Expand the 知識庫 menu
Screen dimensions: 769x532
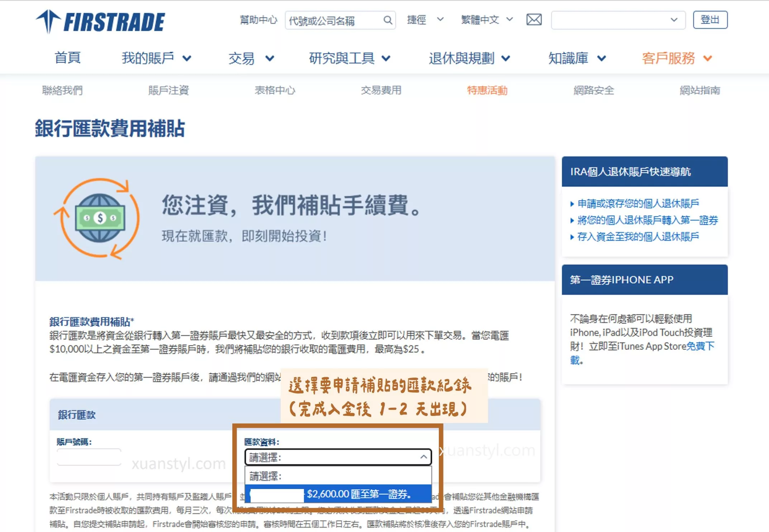577,58
